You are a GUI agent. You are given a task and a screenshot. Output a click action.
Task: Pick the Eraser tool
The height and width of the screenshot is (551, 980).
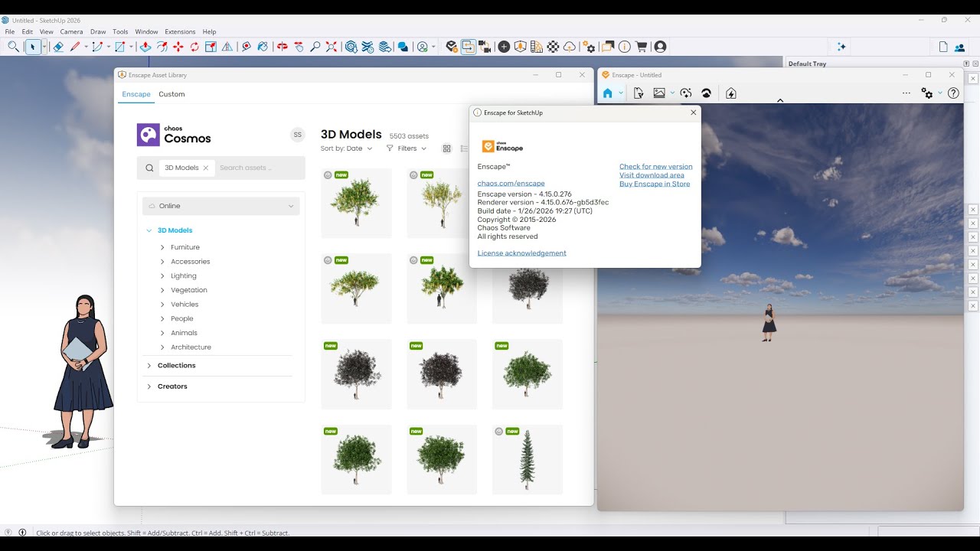pos(58,47)
